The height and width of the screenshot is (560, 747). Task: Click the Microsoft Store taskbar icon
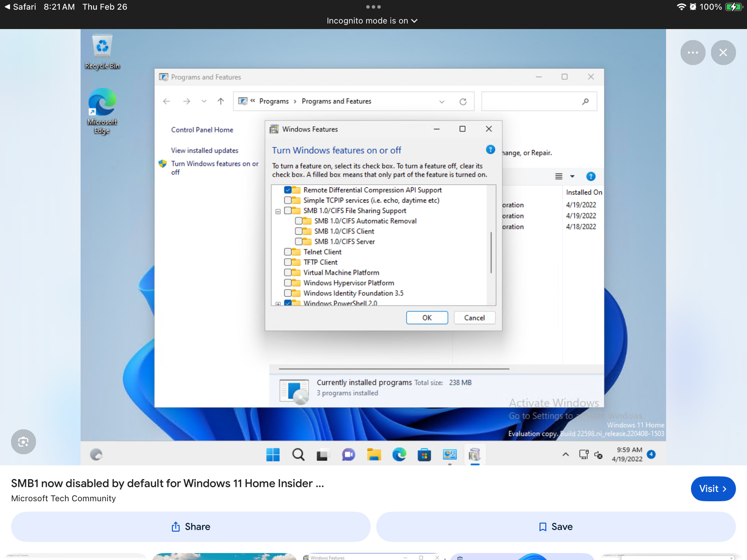424,454
